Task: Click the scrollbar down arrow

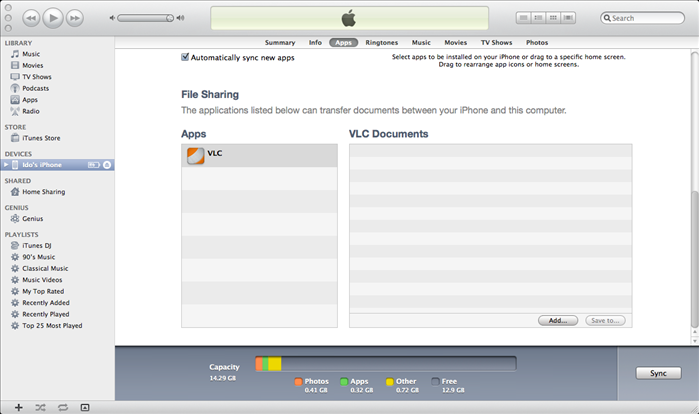Action: click(x=695, y=341)
